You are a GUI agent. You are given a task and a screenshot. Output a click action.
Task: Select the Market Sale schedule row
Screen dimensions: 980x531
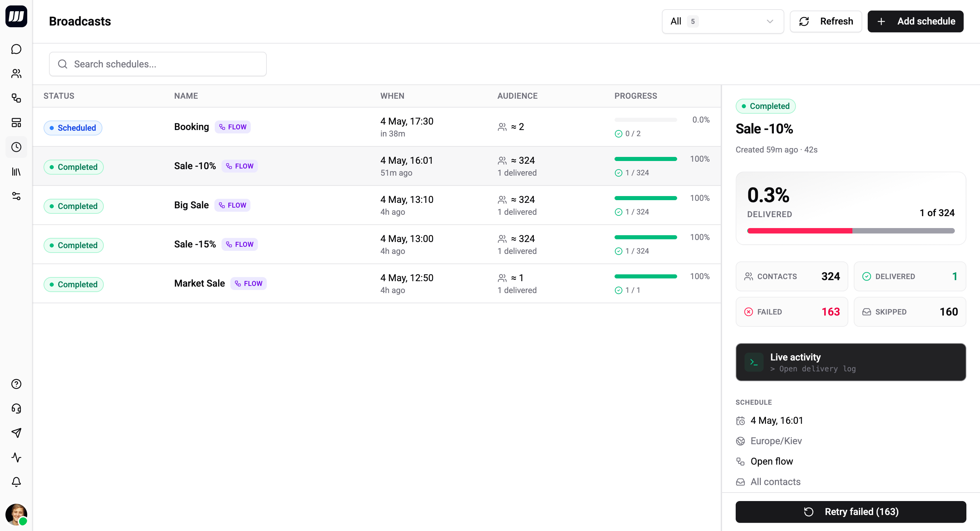377,284
